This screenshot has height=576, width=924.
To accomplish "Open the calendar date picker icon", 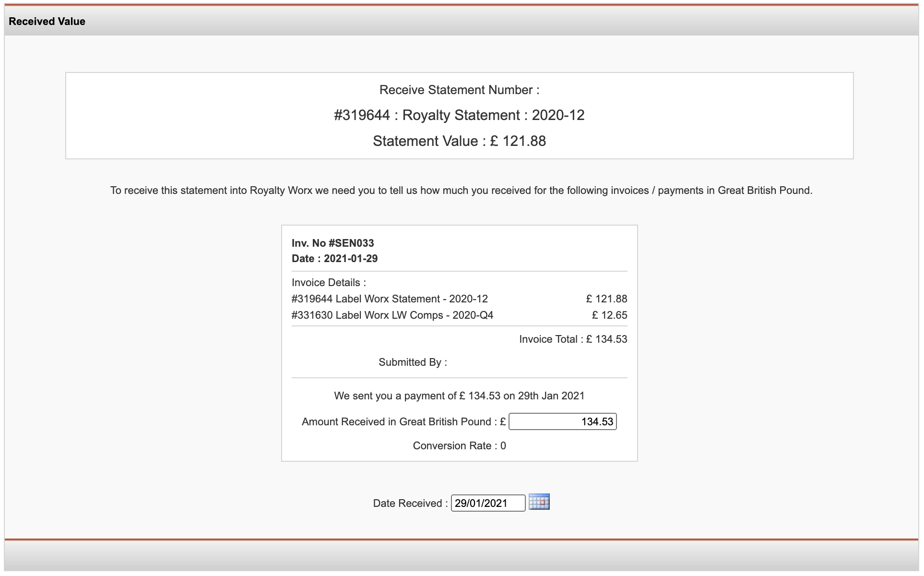I will pyautogui.click(x=539, y=502).
